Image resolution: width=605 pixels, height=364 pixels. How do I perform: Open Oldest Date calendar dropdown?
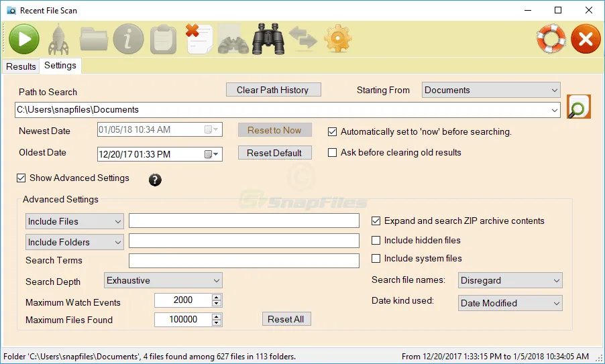point(212,154)
